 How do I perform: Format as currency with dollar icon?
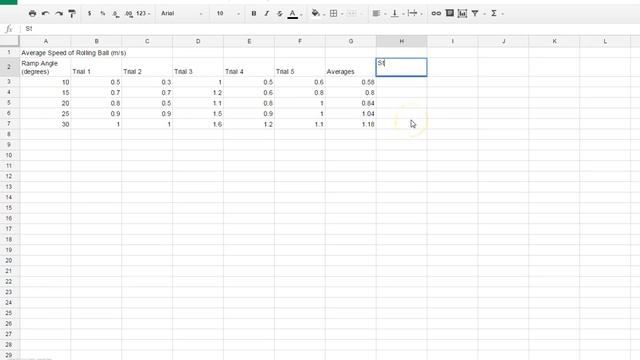point(89,13)
